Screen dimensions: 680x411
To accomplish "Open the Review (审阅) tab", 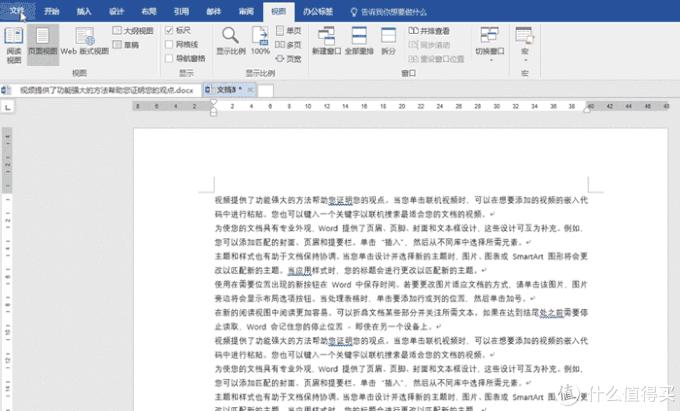I will click(x=246, y=11).
